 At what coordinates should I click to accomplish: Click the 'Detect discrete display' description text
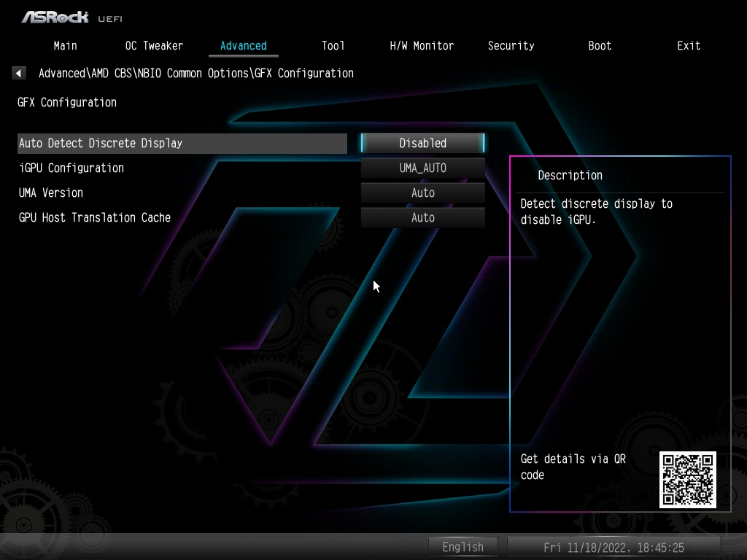click(597, 211)
